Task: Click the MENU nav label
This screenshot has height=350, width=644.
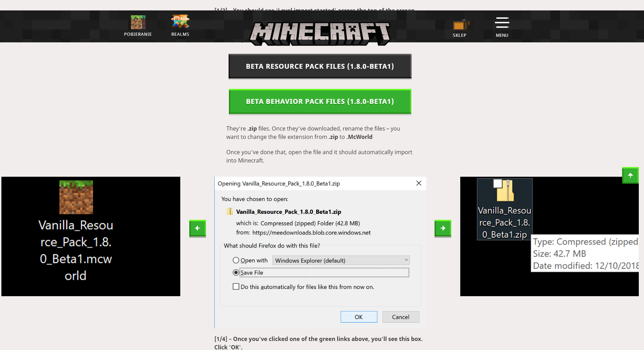Action: click(x=502, y=35)
